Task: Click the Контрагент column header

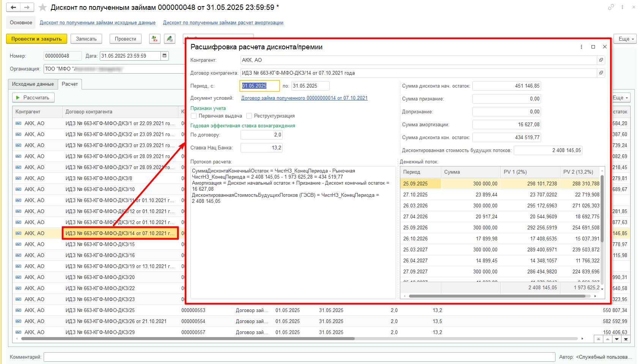Action: (x=37, y=111)
